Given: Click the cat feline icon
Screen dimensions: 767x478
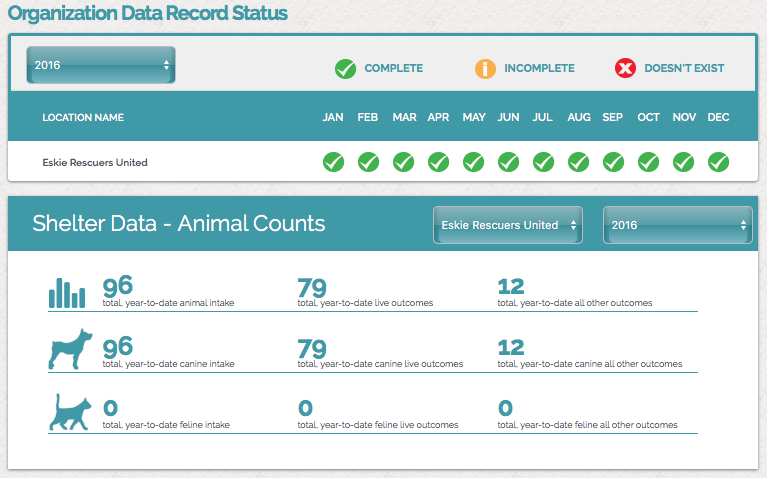Looking at the screenshot, I should (x=70, y=412).
